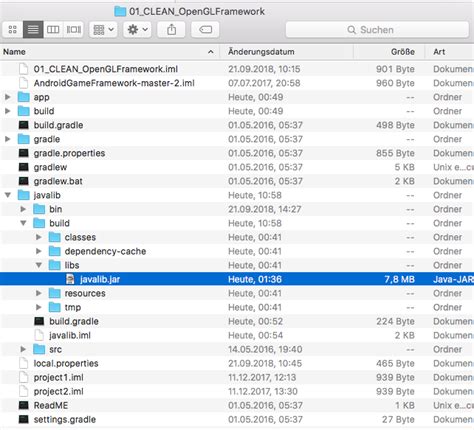Expand the classes folder triangle
This screenshot has height=430, width=474.
click(x=39, y=237)
